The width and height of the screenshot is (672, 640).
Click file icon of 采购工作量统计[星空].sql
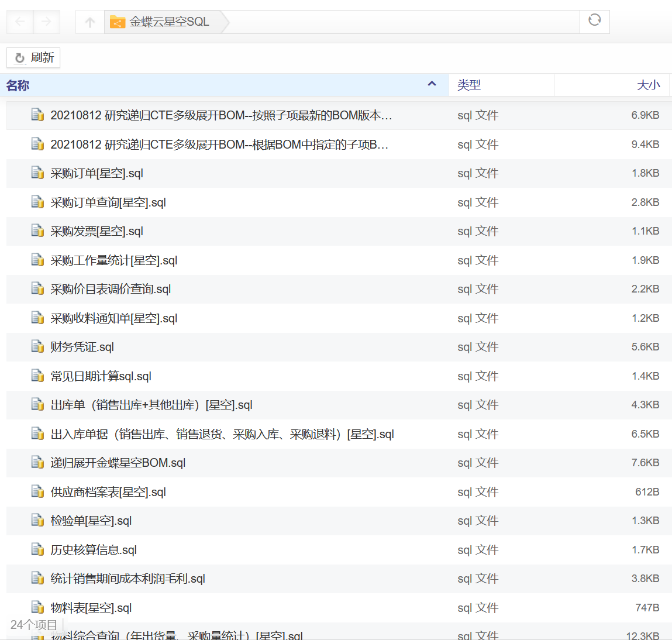click(37, 260)
